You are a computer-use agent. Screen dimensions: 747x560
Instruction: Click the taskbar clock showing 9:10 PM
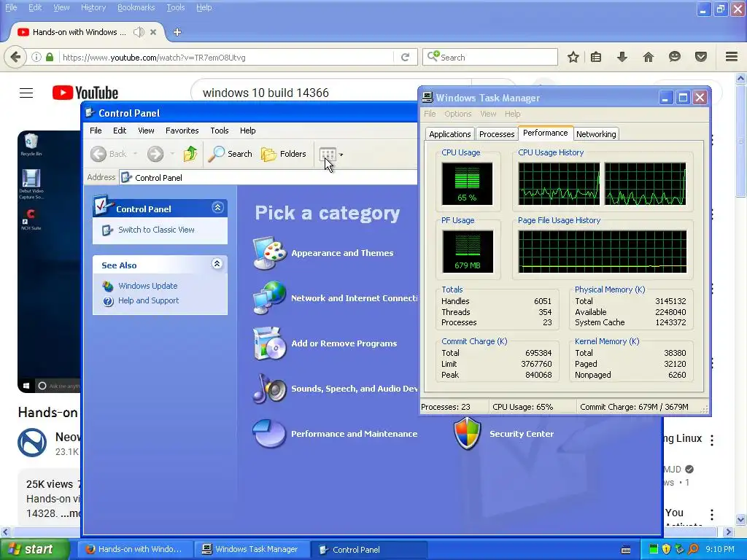720,550
